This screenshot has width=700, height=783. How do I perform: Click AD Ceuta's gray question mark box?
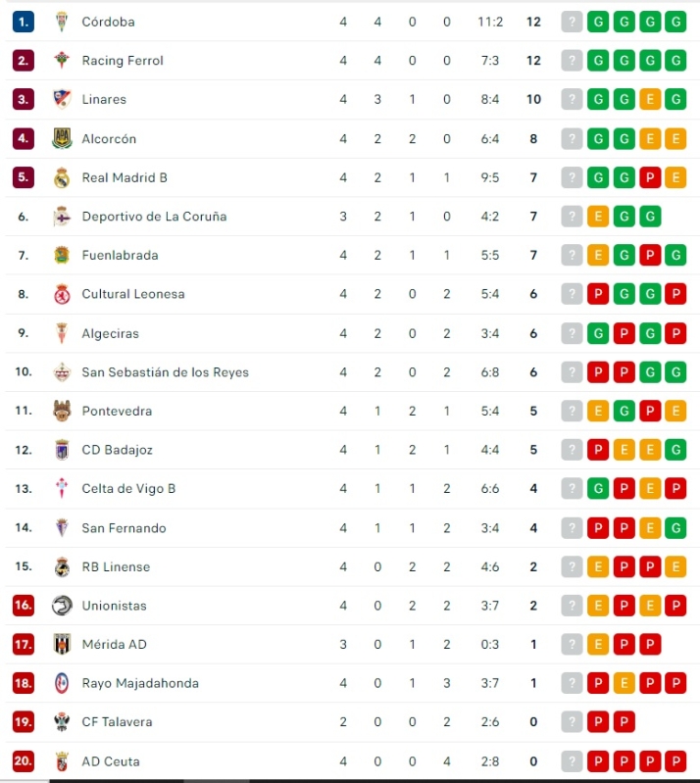pos(572,761)
